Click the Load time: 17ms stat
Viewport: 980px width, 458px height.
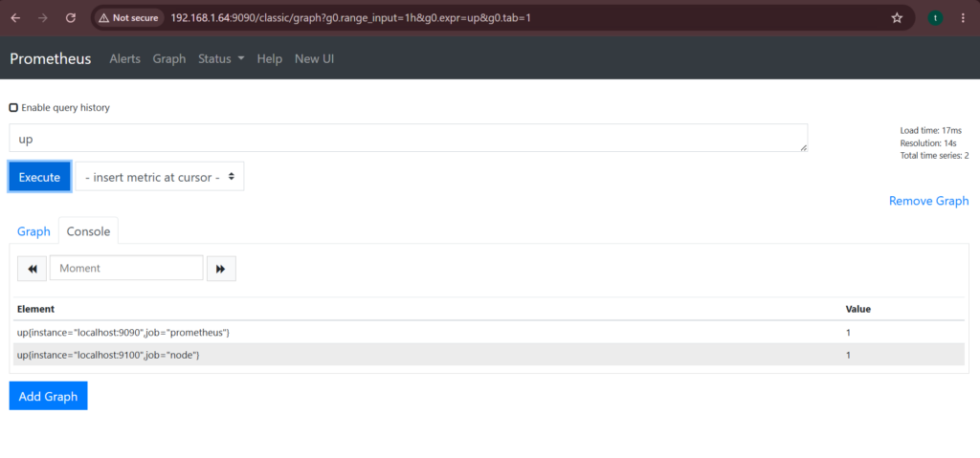tap(930, 131)
